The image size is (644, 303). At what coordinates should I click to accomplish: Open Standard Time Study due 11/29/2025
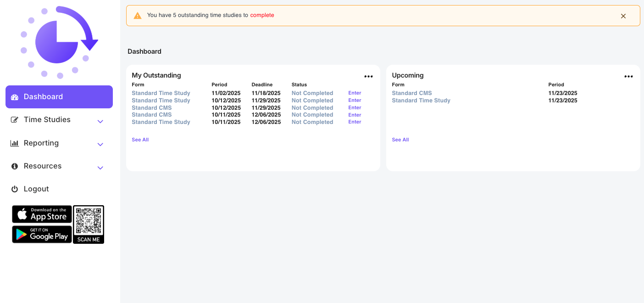(x=161, y=101)
